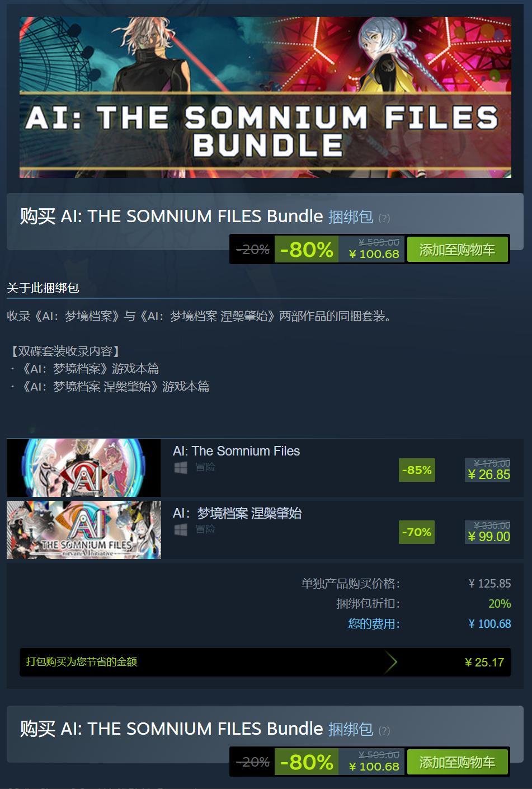This screenshot has width=532, height=789.
Task: Click the bottom 添加至购物车 button
Action: point(457,762)
